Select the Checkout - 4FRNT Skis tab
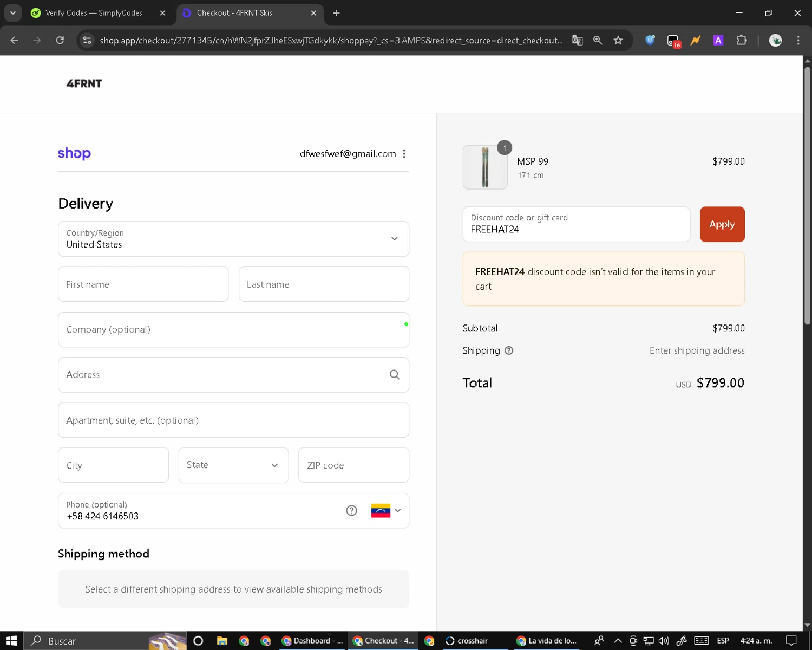This screenshot has width=812, height=650. pos(234,13)
